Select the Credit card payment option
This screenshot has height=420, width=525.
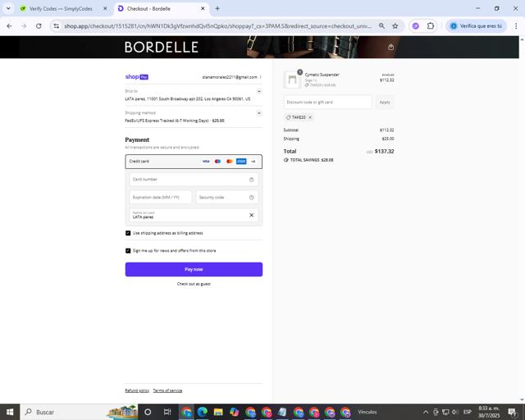click(x=194, y=162)
